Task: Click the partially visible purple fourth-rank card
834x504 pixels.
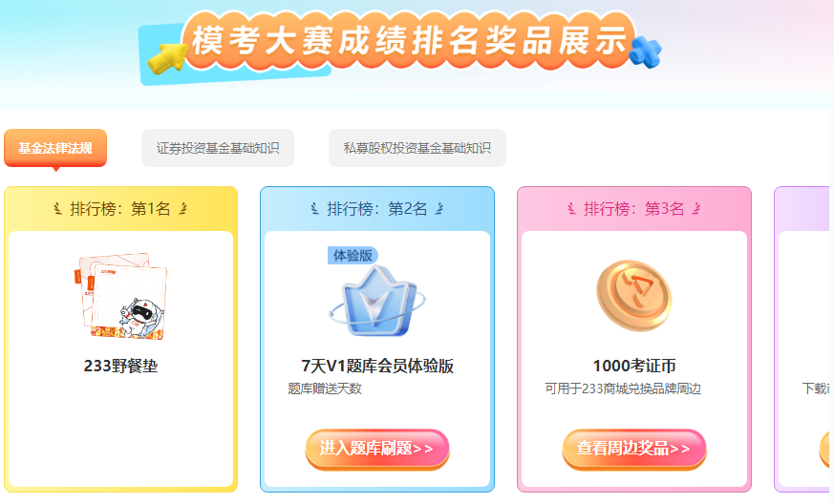Action: click(802, 339)
